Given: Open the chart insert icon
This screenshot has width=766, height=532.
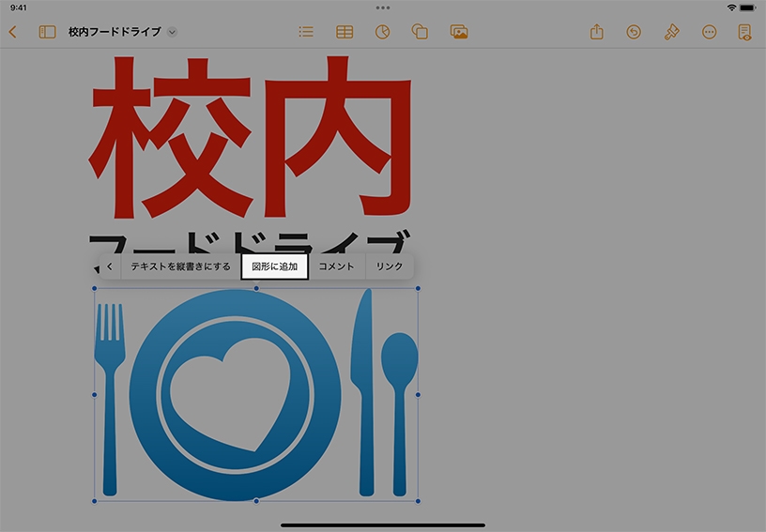Looking at the screenshot, I should (x=382, y=32).
